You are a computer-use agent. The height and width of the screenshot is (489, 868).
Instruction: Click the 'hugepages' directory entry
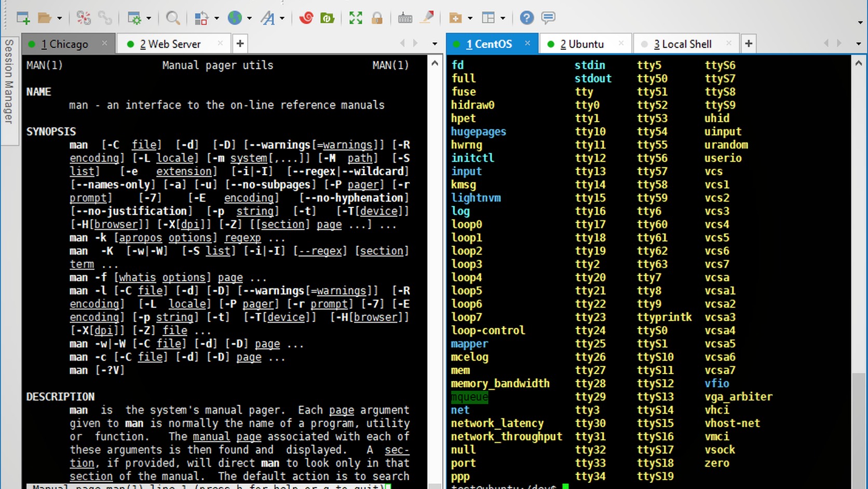pos(478,132)
